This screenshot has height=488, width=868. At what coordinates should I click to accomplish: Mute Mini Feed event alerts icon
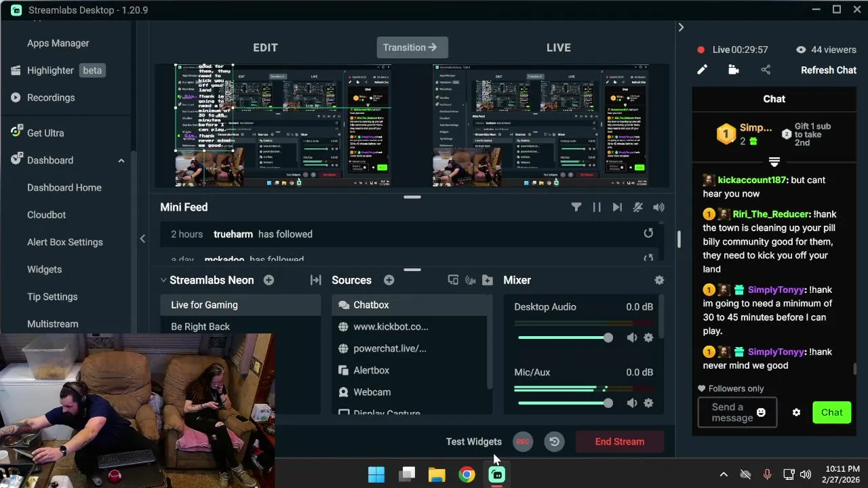pyautogui.click(x=637, y=207)
